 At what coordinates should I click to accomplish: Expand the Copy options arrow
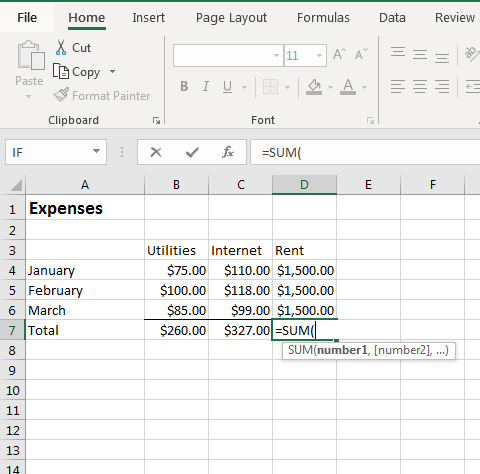[112, 72]
